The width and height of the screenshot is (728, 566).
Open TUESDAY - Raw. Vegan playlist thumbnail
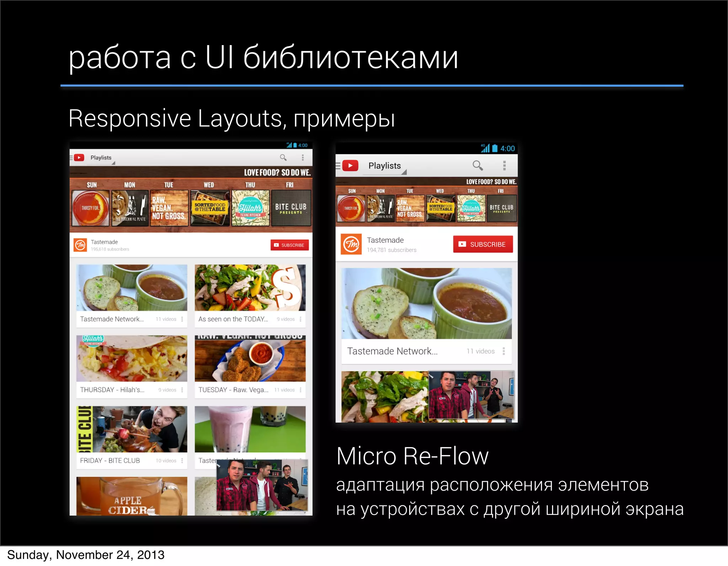point(250,359)
